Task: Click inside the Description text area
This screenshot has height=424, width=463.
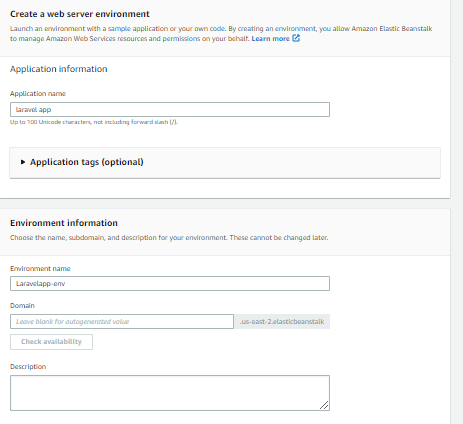Action: 170,393
